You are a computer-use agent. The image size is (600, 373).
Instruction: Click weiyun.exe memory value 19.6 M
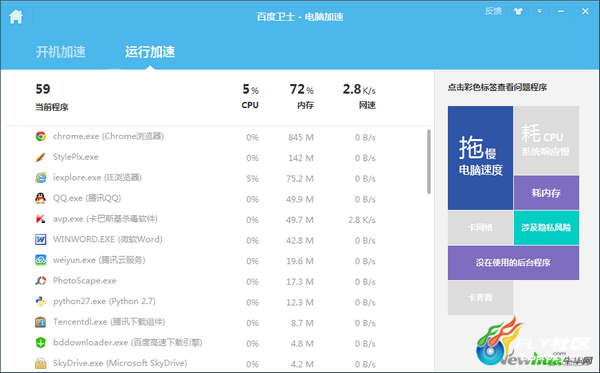(x=300, y=261)
